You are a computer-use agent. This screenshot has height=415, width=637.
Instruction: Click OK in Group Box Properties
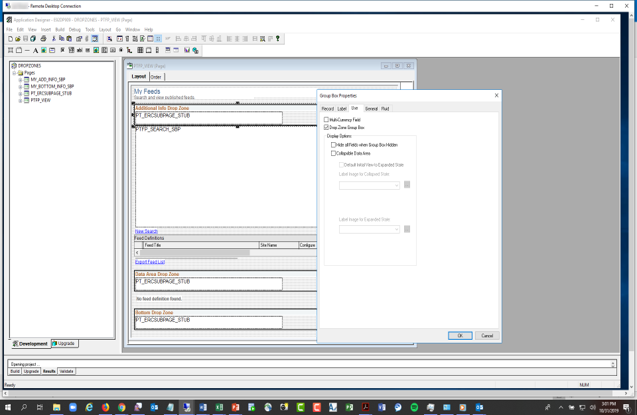click(460, 336)
